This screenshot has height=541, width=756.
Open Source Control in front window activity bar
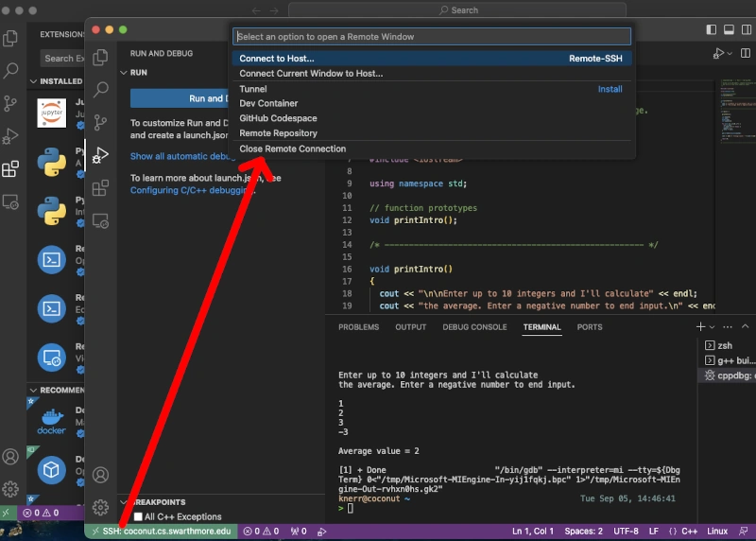(x=100, y=123)
